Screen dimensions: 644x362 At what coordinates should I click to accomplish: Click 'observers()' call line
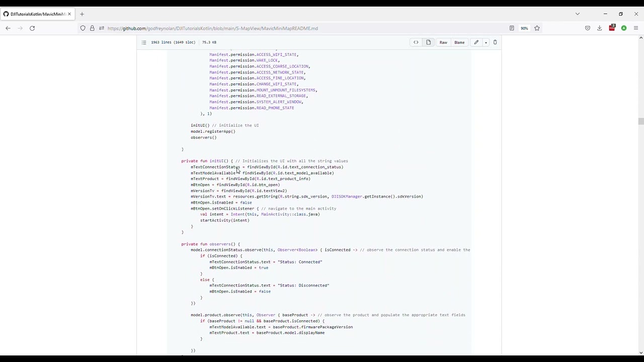203,137
